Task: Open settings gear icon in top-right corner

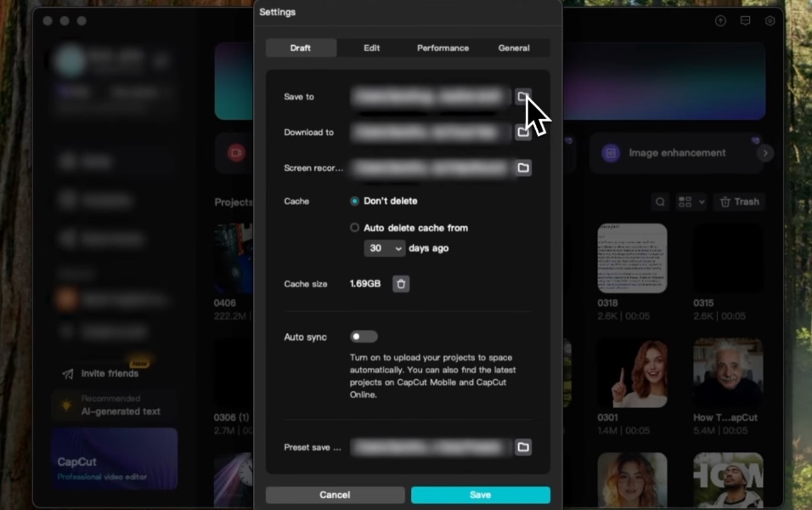Action: click(x=770, y=20)
